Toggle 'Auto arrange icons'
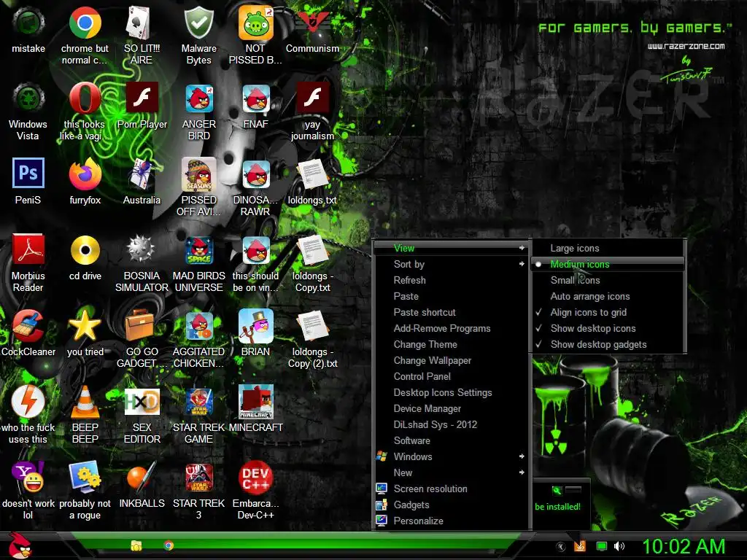Image resolution: width=747 pixels, height=560 pixels. 608,296
